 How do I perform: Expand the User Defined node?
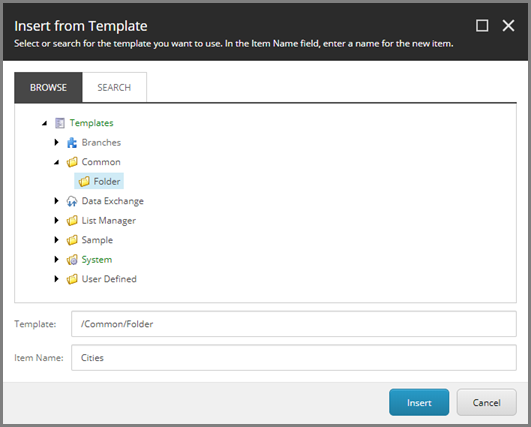click(x=57, y=279)
